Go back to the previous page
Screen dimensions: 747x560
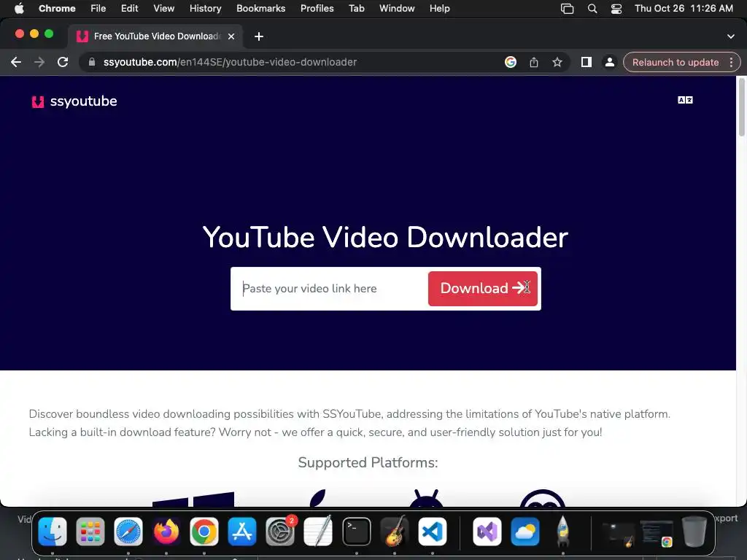click(x=16, y=63)
